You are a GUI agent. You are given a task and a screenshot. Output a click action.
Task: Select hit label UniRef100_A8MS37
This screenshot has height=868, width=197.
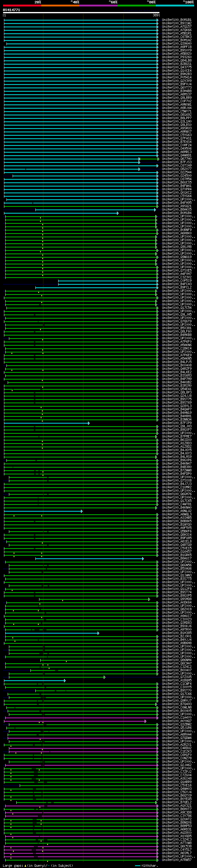point(177,94)
